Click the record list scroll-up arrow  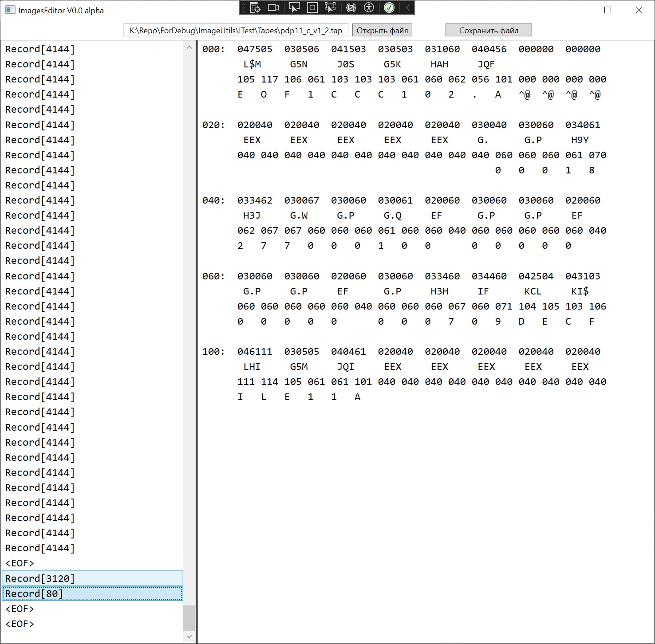click(189, 47)
